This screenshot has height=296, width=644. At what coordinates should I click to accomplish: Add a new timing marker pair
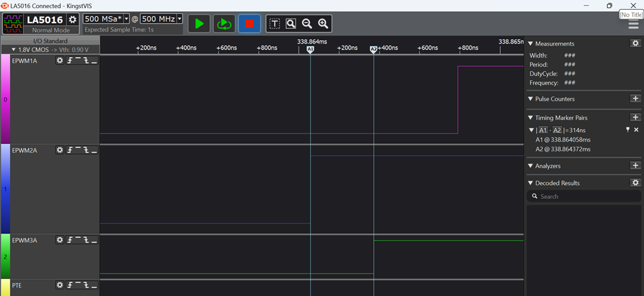(635, 118)
